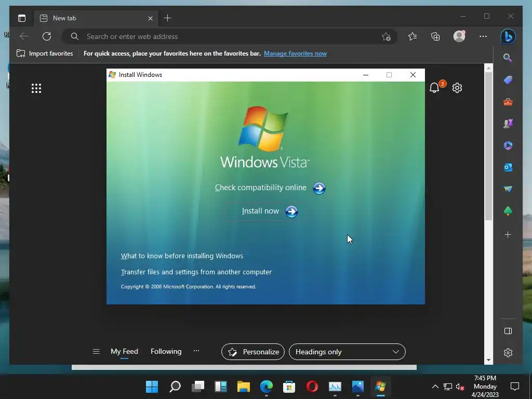The height and width of the screenshot is (399, 532).
Task: Toggle sidebar visibility icon
Action: point(508,331)
